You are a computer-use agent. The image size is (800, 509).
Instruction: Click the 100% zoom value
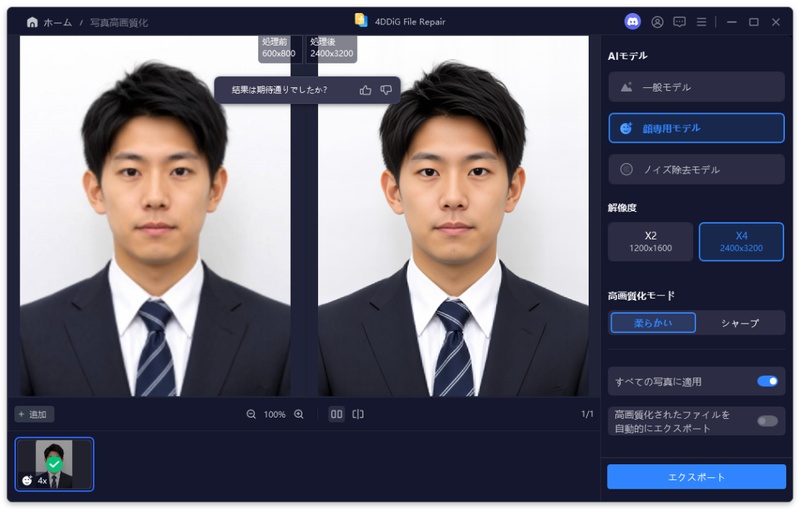pos(274,415)
